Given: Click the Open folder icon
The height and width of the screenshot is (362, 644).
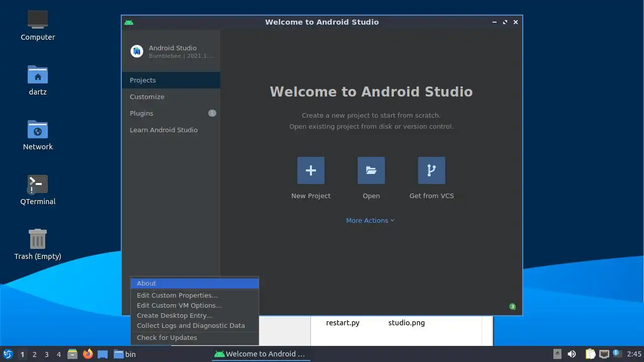Looking at the screenshot, I should click(x=371, y=170).
